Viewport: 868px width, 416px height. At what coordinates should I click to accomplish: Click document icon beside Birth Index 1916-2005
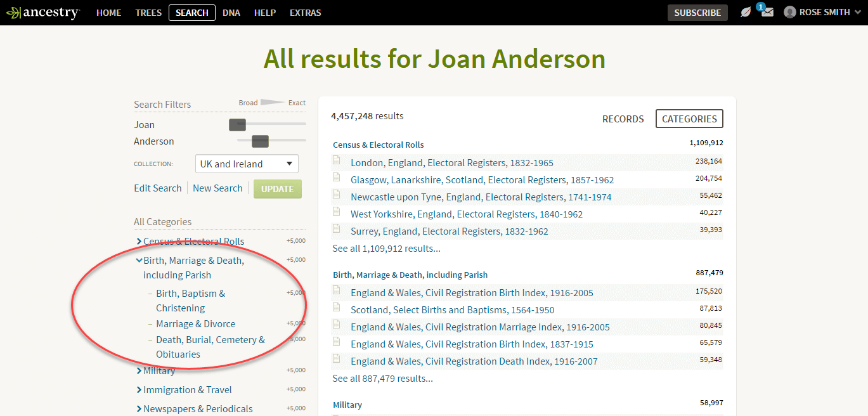(337, 291)
